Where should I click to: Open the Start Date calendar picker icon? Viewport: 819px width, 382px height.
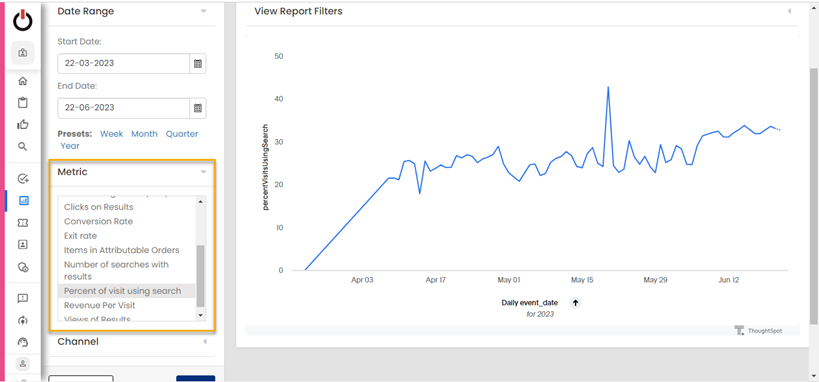click(x=198, y=63)
